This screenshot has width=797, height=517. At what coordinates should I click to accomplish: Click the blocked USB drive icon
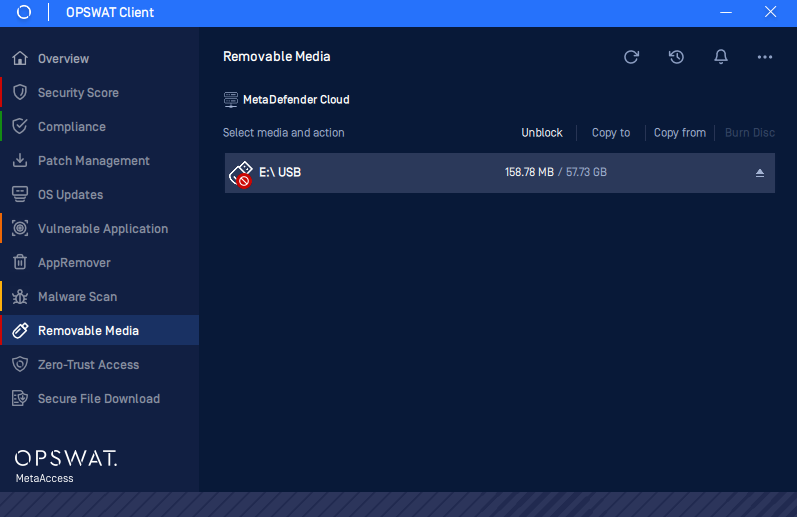click(241, 174)
